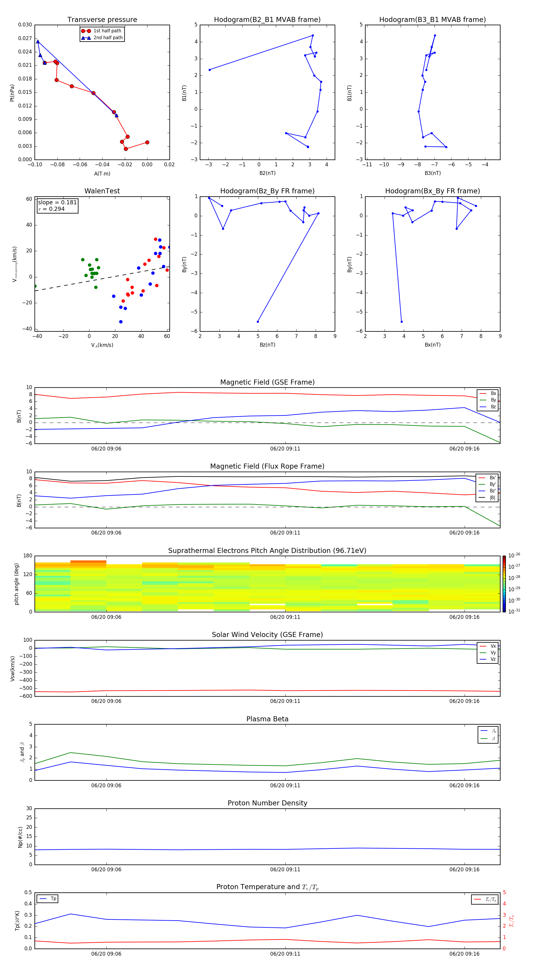Click the 'Pt(nPa)' y-axis label
The height and width of the screenshot is (980, 535).
[x=12, y=93]
